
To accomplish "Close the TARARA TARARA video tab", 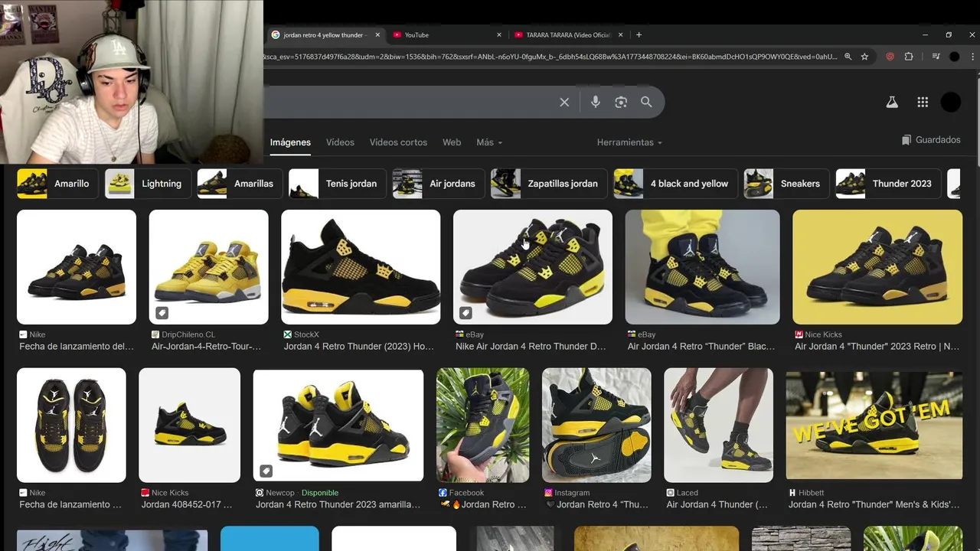I will 620,34.
